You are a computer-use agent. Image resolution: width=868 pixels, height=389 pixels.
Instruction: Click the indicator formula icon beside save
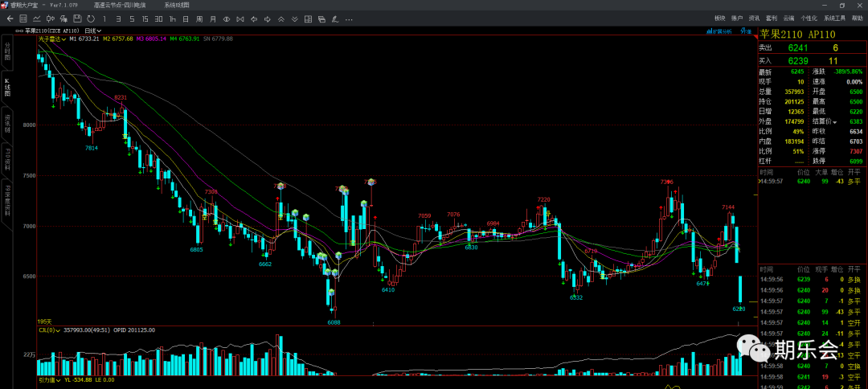click(x=63, y=18)
